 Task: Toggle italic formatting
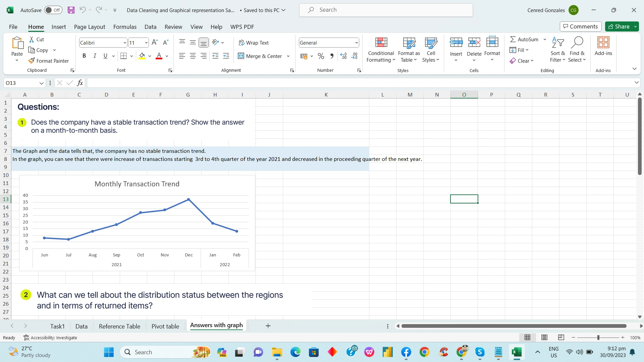[x=95, y=56]
